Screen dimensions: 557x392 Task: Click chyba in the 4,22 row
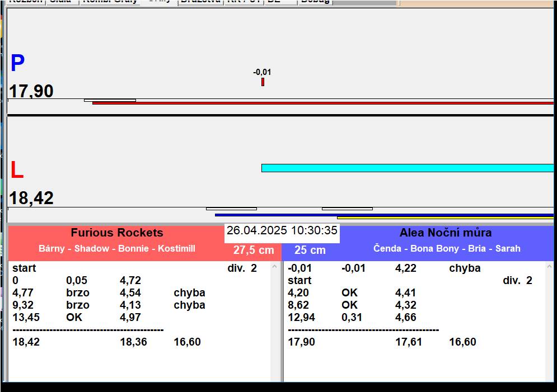point(465,268)
